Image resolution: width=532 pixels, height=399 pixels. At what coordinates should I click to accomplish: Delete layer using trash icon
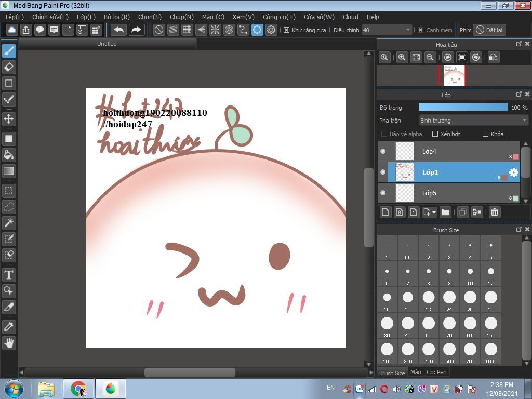pyautogui.click(x=495, y=212)
